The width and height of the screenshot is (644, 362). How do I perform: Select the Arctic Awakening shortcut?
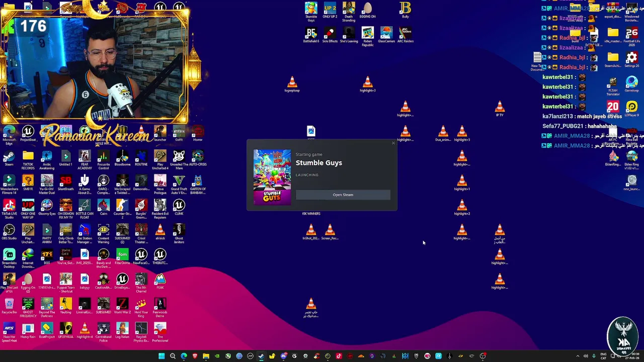tap(47, 160)
